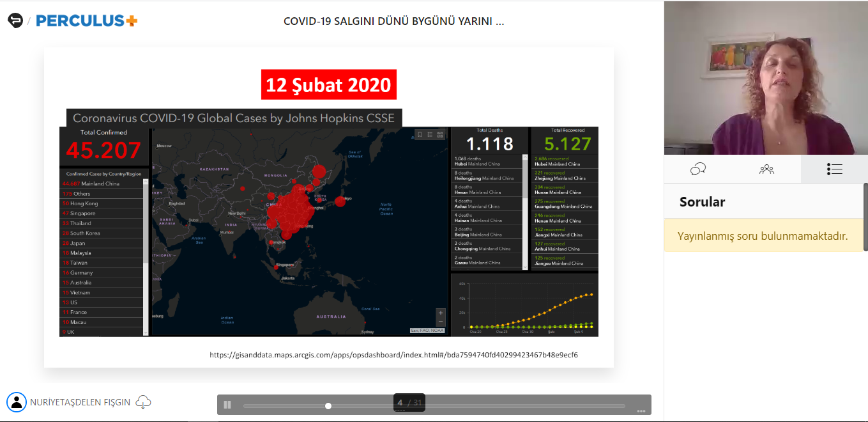Pause the recording playback

coord(227,405)
